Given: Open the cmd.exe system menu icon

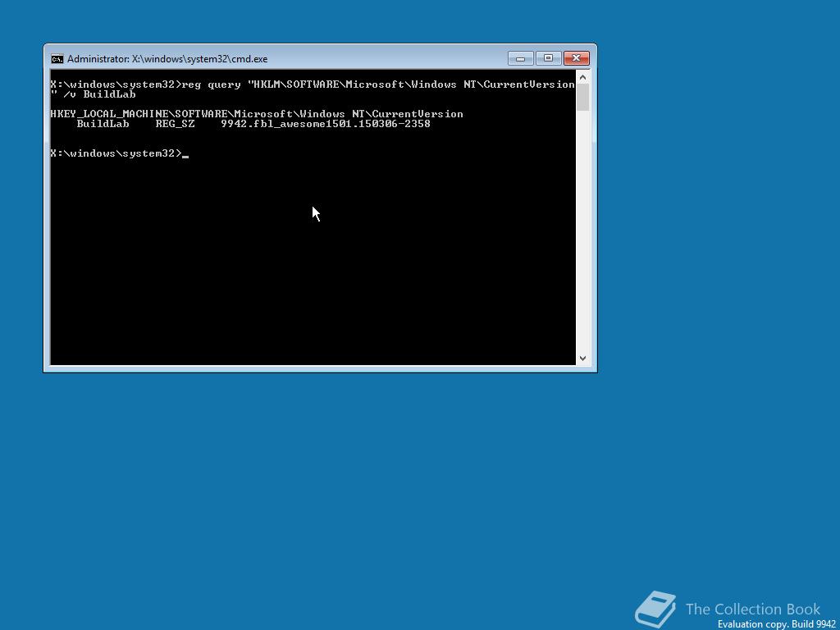Looking at the screenshot, I should click(57, 59).
